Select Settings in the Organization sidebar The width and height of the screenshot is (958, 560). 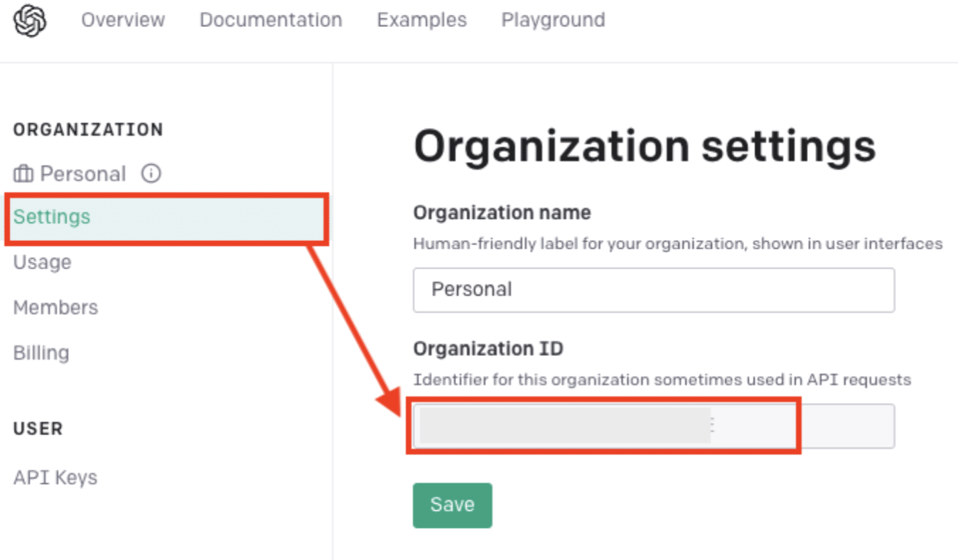[x=50, y=217]
